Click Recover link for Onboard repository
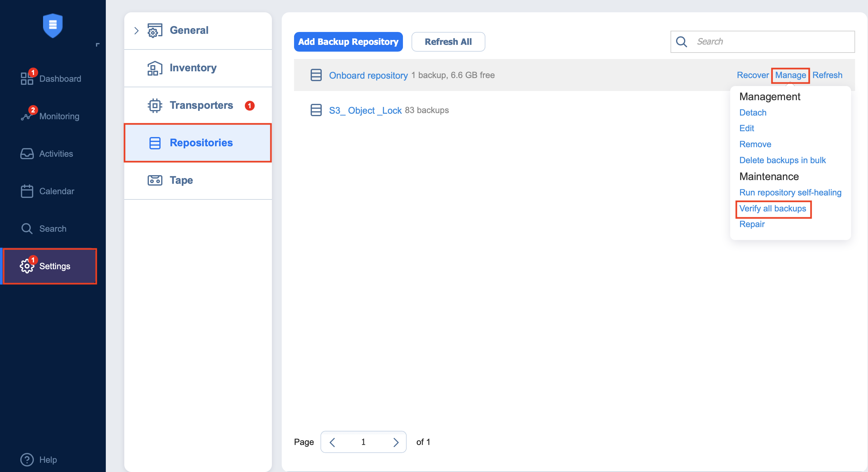 [x=752, y=75]
